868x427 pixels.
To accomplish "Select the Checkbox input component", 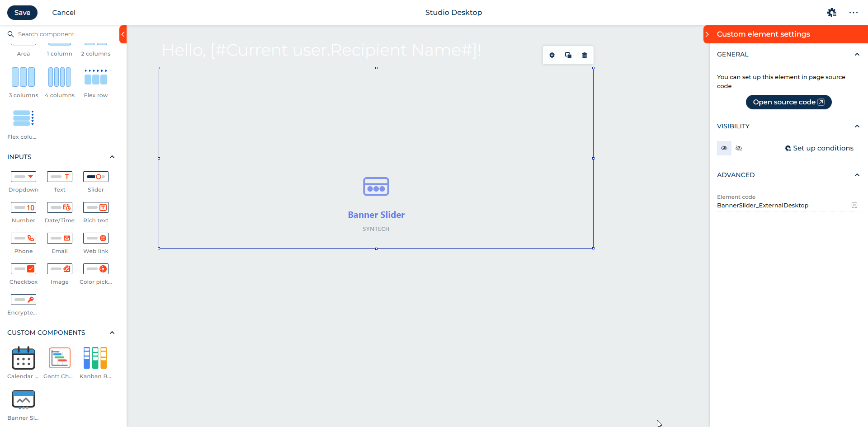I will click(x=23, y=269).
